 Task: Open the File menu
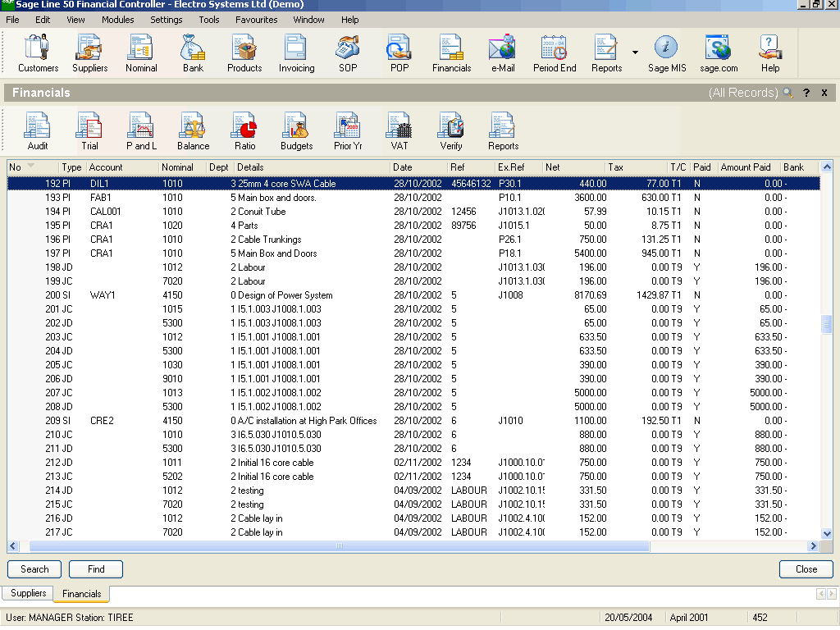click(12, 20)
